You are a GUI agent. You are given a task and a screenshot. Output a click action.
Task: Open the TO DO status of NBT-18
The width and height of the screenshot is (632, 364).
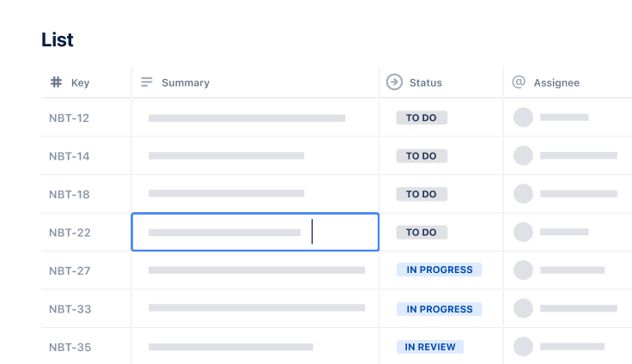coord(421,194)
